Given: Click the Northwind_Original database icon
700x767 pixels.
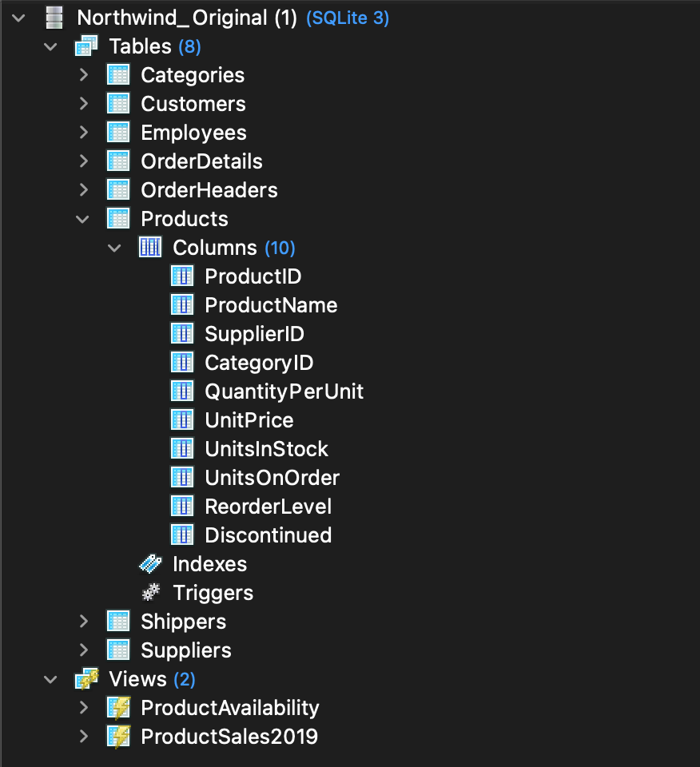Looking at the screenshot, I should coord(53,17).
